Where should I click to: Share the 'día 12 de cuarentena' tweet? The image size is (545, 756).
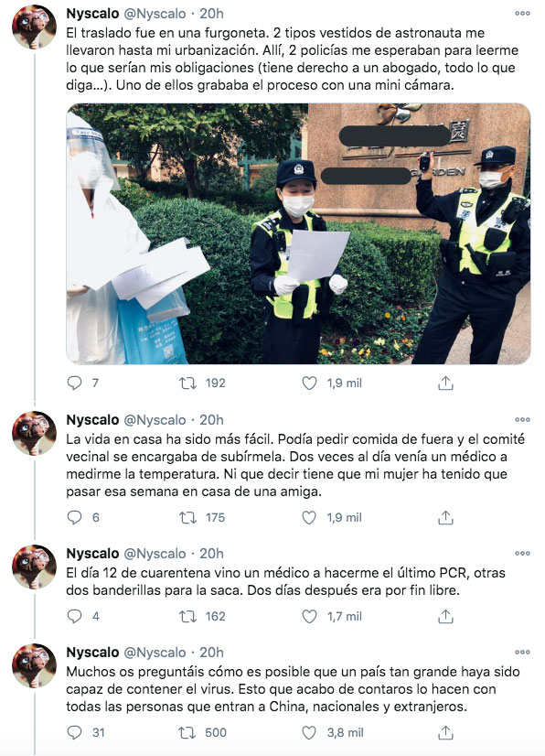[445, 616]
